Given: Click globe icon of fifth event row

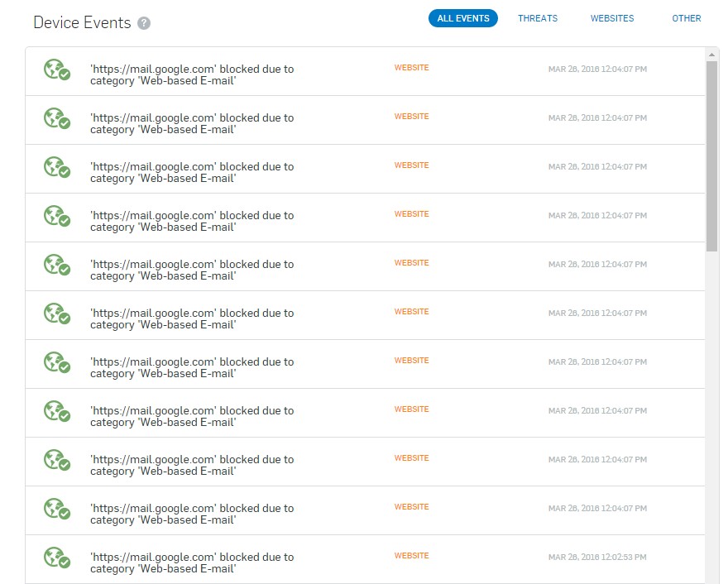Looking at the screenshot, I should tap(57, 265).
